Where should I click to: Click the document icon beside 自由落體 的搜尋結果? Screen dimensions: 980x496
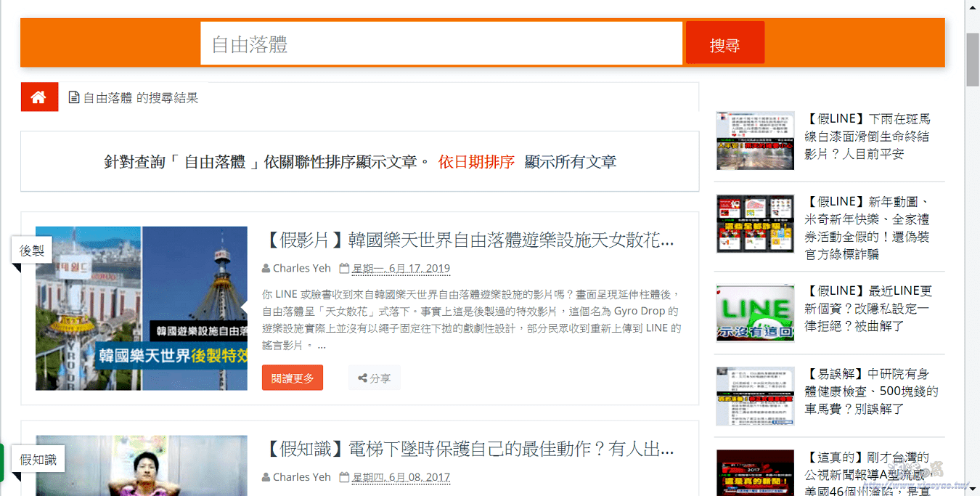click(73, 97)
